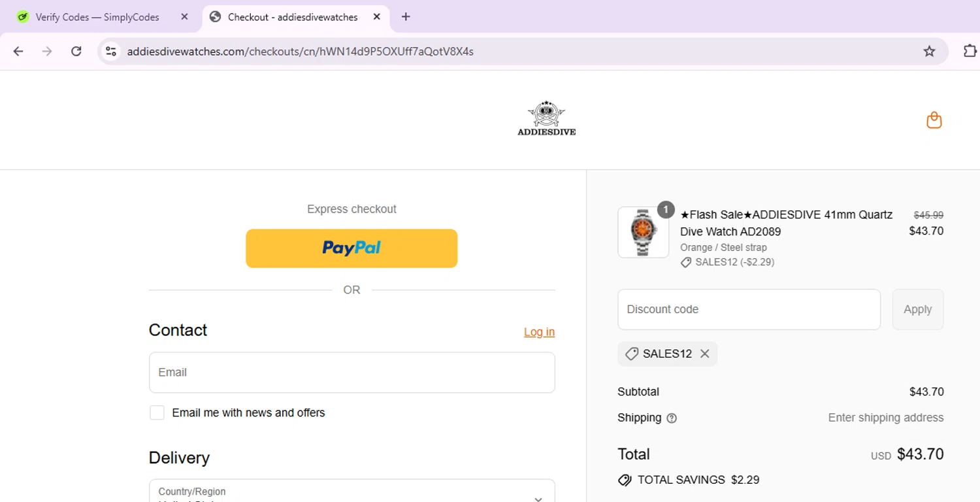Click the 'Orange / Steel strap' variant text
Screen dimensions: 980x502
723,248
